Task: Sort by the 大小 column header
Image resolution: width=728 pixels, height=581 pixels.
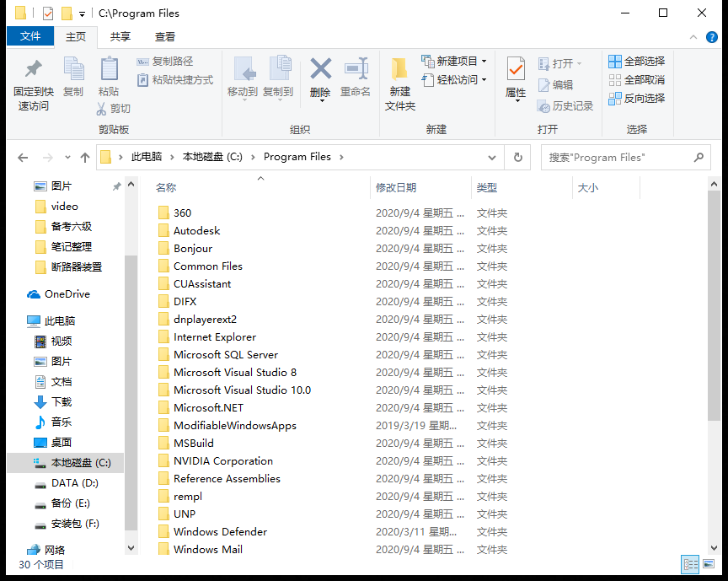Action: (x=588, y=188)
